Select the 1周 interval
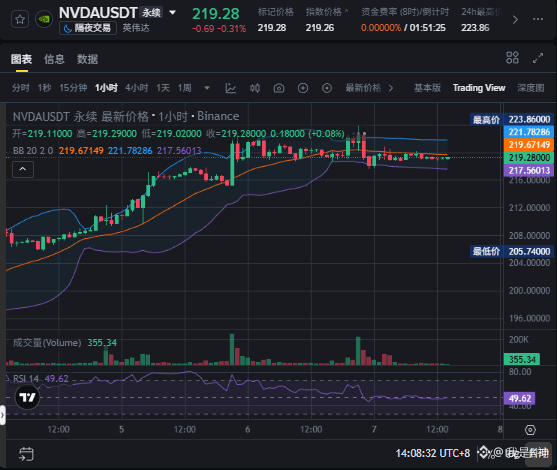557x470 pixels. (185, 88)
